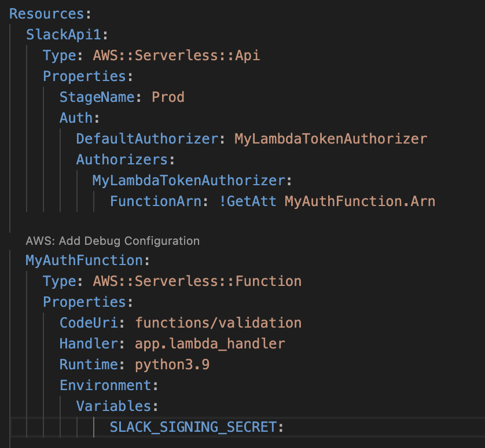Click the 'MyAuthFunction.Arn' reference value
Screen dimensions: 485x448
[360, 201]
